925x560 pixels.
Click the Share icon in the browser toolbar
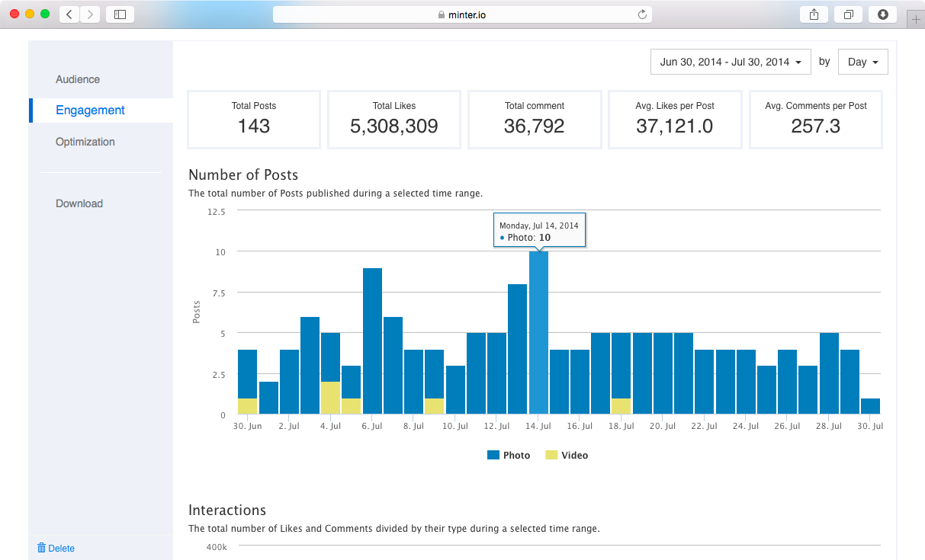(x=814, y=14)
